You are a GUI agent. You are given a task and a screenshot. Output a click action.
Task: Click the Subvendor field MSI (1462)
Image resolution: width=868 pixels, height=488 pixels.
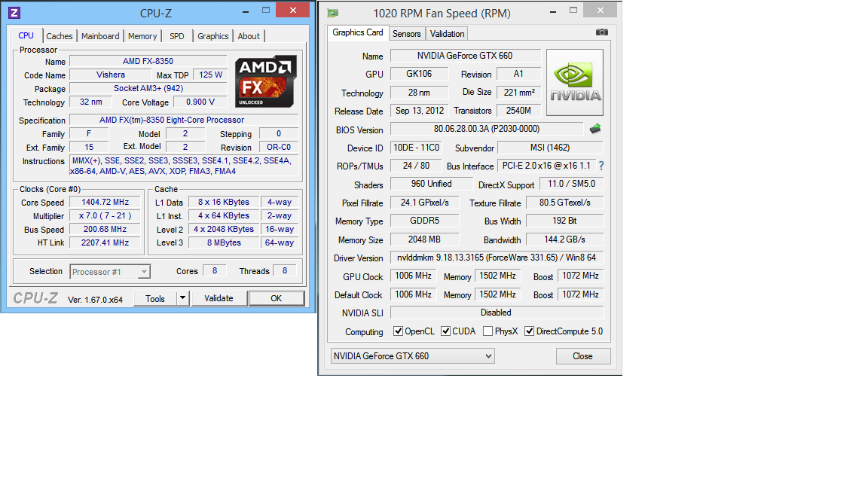[550, 147]
